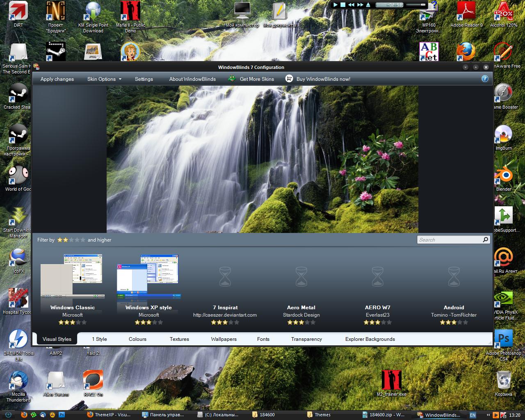
Task: Click the EN language indicator
Action: tap(473, 415)
